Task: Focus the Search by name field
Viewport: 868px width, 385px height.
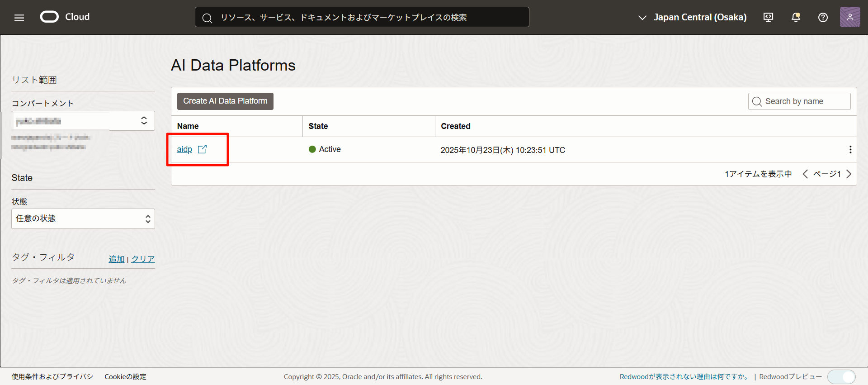Action: pyautogui.click(x=799, y=101)
